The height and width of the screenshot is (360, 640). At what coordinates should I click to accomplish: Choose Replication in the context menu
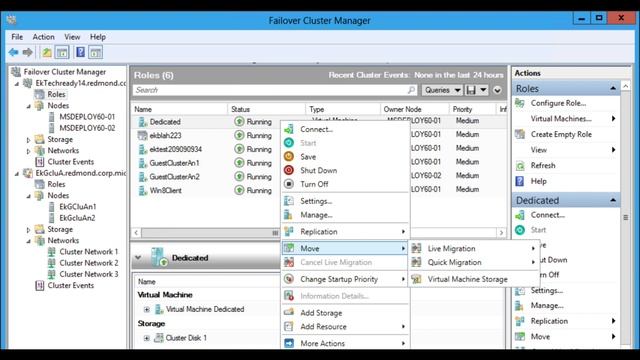[345, 231]
